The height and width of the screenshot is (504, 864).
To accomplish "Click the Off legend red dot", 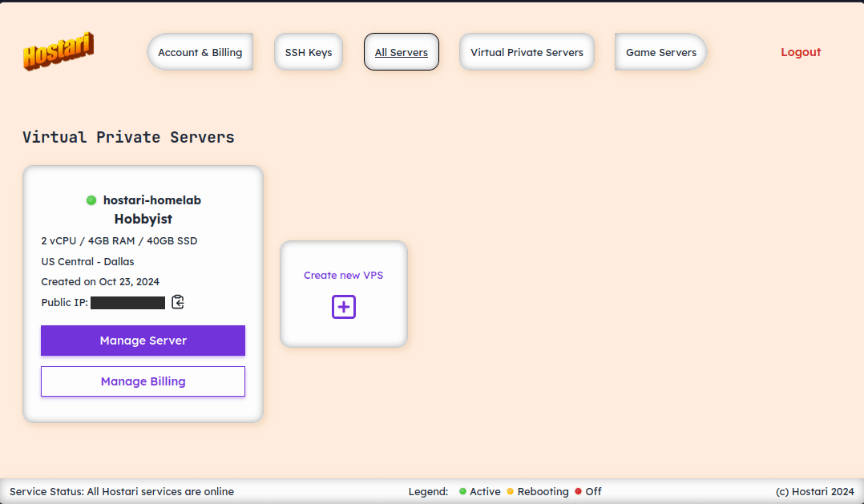I will click(578, 491).
